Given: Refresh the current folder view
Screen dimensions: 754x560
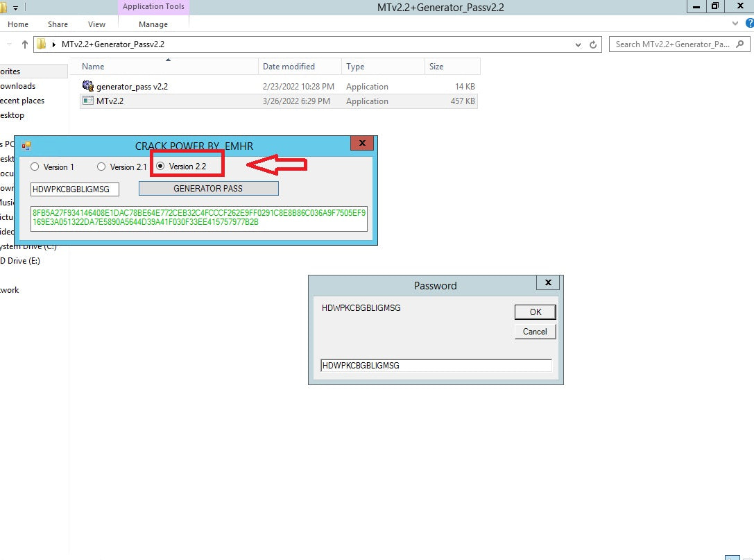Looking at the screenshot, I should (593, 44).
